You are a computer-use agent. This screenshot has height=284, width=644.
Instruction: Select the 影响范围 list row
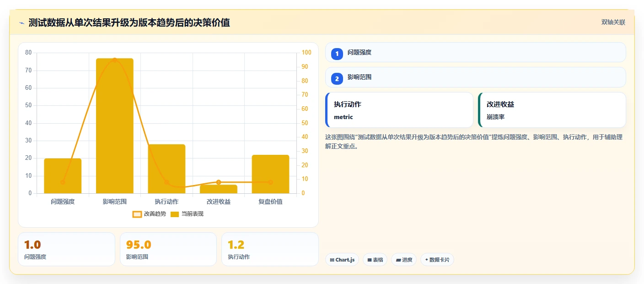(x=475, y=77)
